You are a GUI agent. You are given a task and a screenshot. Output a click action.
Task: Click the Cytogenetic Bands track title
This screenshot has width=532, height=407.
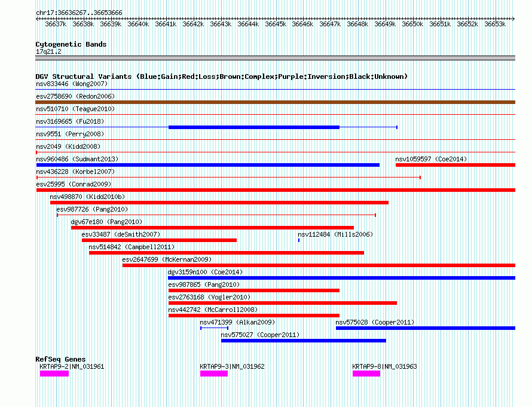(71, 44)
